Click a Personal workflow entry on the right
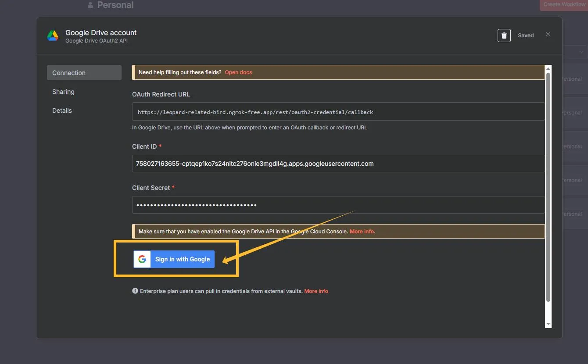The image size is (588, 364). [x=573, y=112]
